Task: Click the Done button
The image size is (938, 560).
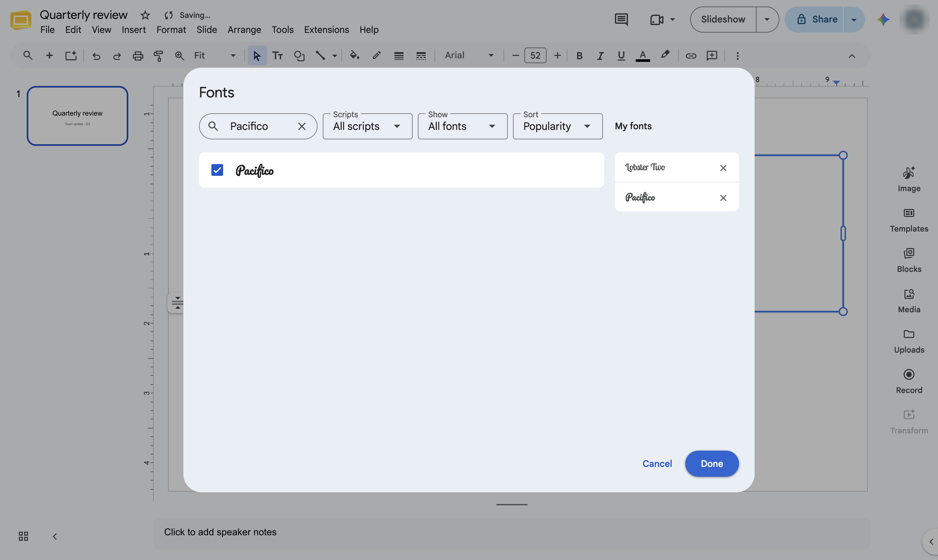Action: click(x=712, y=463)
